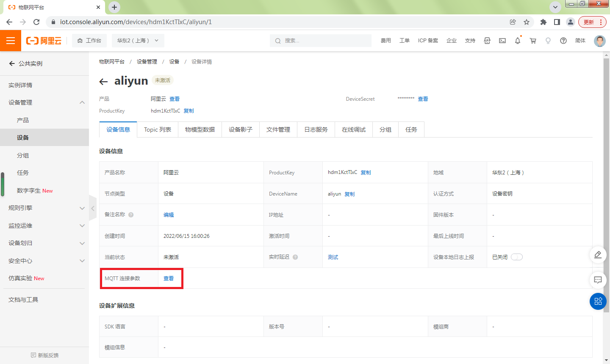The width and height of the screenshot is (610, 364).
Task: Bookmark this page with the star icon
Action: pos(527,22)
